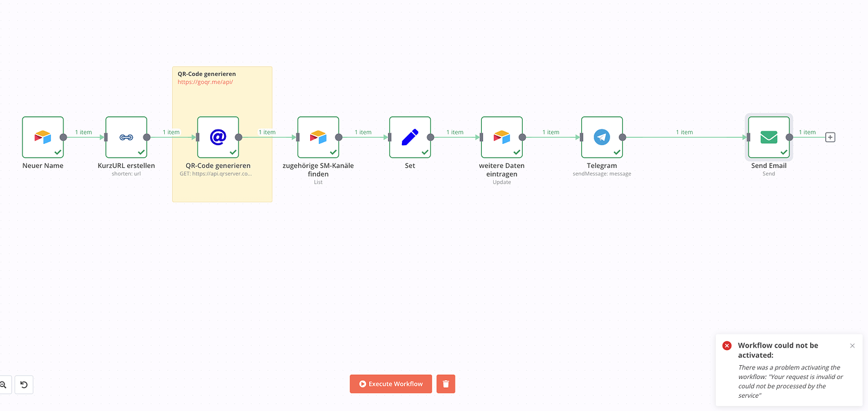Select the QR-Code generieren sticky note title

pos(206,74)
